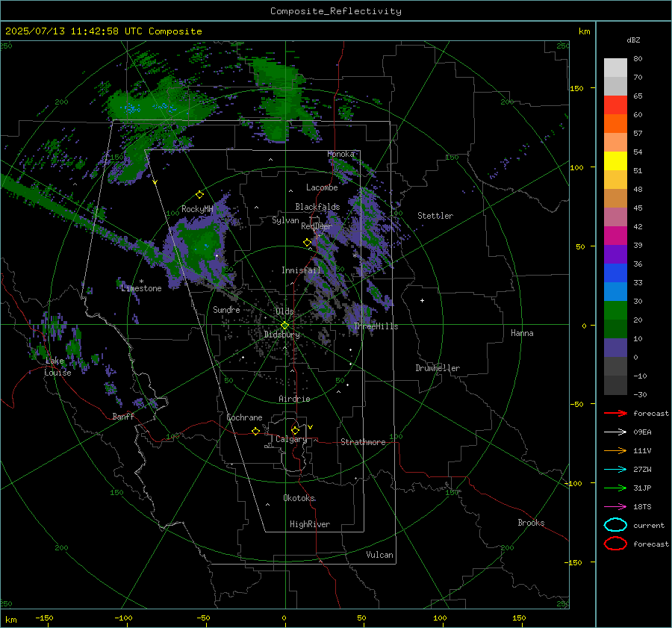Viewport: 672px width, 628px height.
Task: Click the Calgary city label
Action: [x=291, y=439]
